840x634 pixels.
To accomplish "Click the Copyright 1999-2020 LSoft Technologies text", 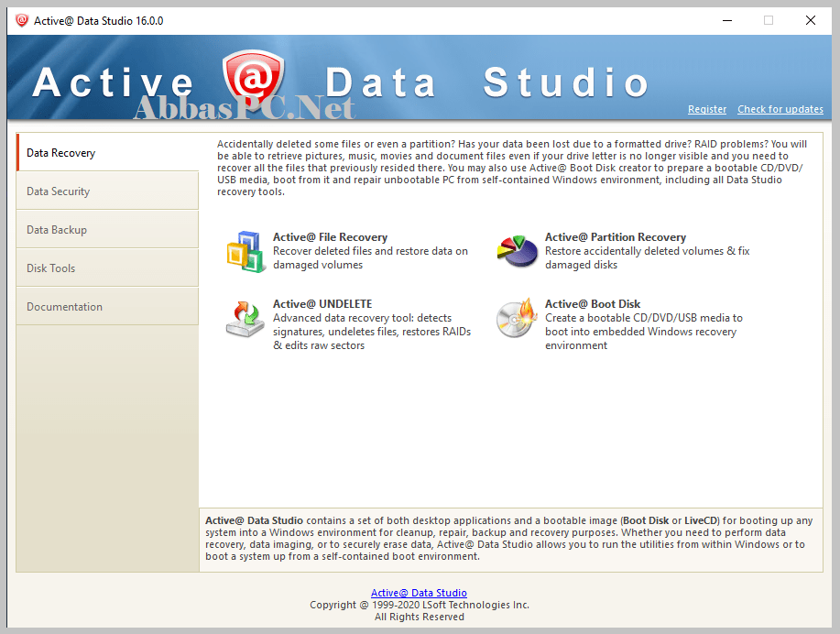I will 420,605.
